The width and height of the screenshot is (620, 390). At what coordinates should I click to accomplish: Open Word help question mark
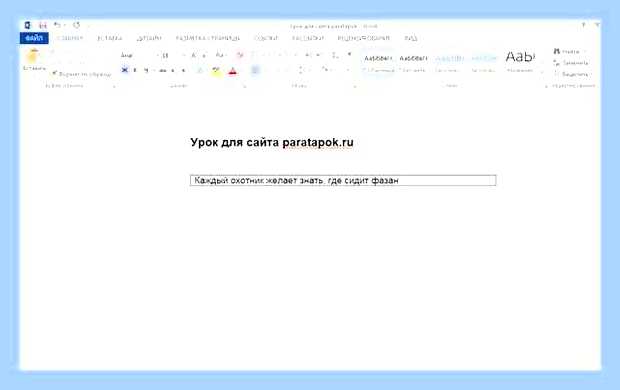click(x=583, y=25)
